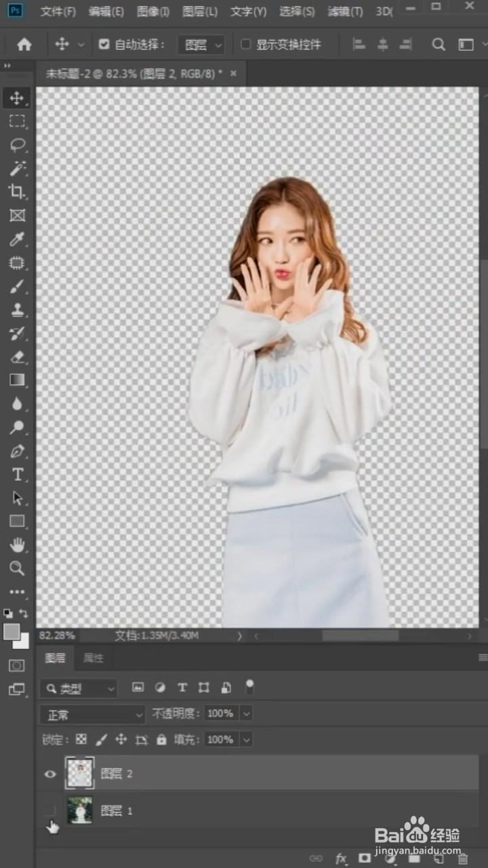Select the Rectangle shape tool
The image size is (488, 868).
pyautogui.click(x=17, y=521)
